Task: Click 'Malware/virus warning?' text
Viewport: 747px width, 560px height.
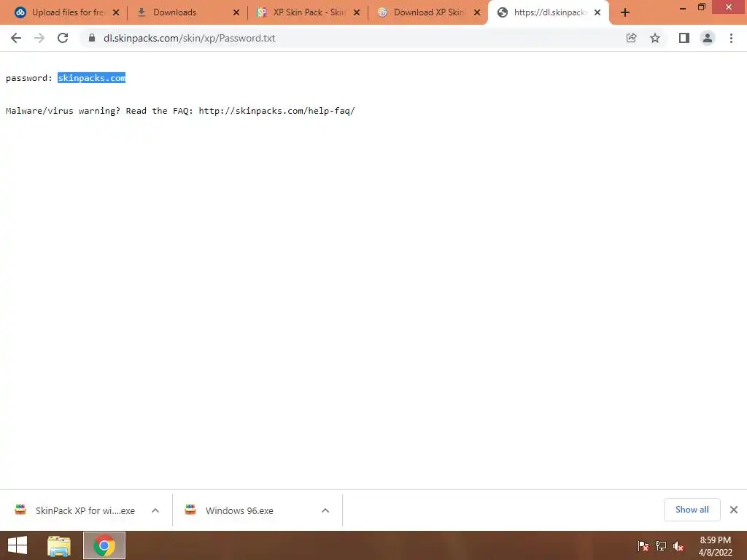Action: (x=63, y=111)
